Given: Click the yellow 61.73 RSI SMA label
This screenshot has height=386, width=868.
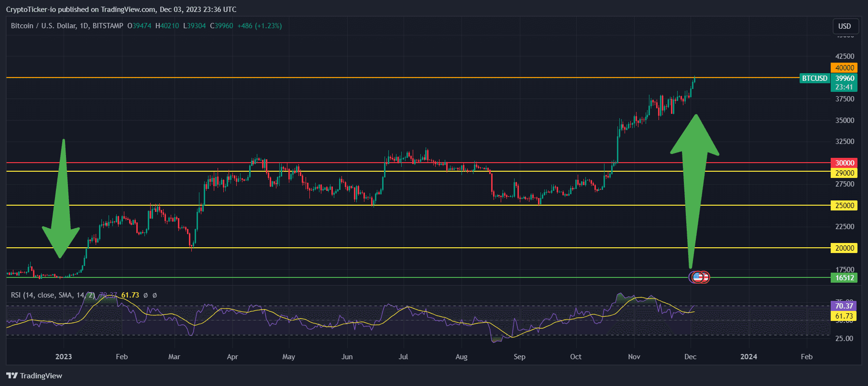Looking at the screenshot, I should (x=844, y=316).
